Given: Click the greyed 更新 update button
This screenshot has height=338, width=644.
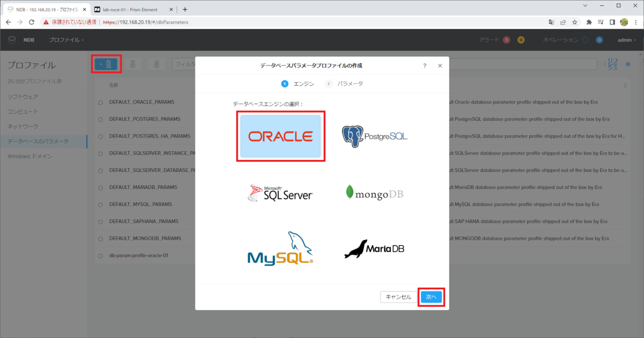Looking at the screenshot, I should coord(133,64).
